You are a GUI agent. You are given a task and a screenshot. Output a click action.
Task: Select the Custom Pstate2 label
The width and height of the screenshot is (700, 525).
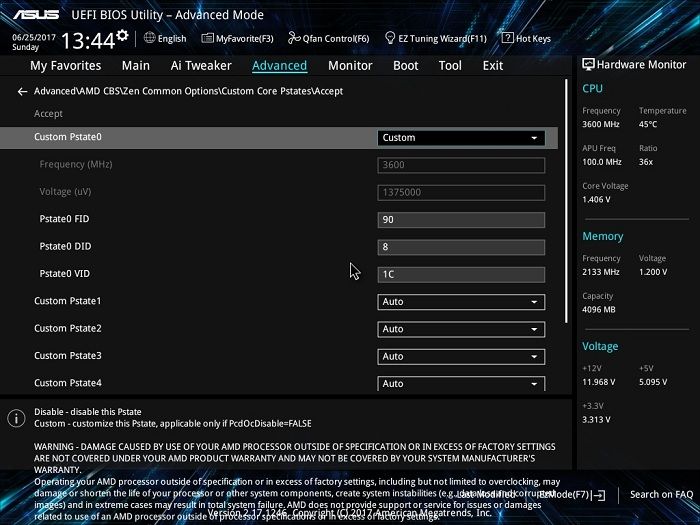[x=68, y=329]
